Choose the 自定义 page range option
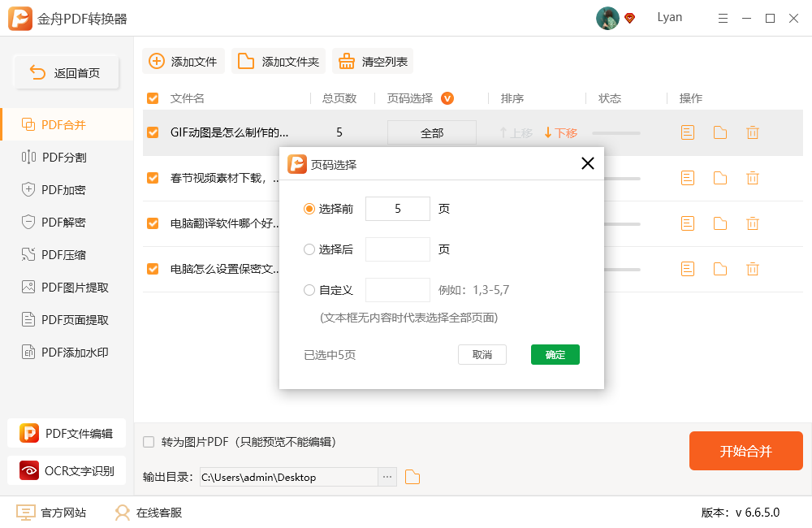812x528 pixels. [309, 290]
